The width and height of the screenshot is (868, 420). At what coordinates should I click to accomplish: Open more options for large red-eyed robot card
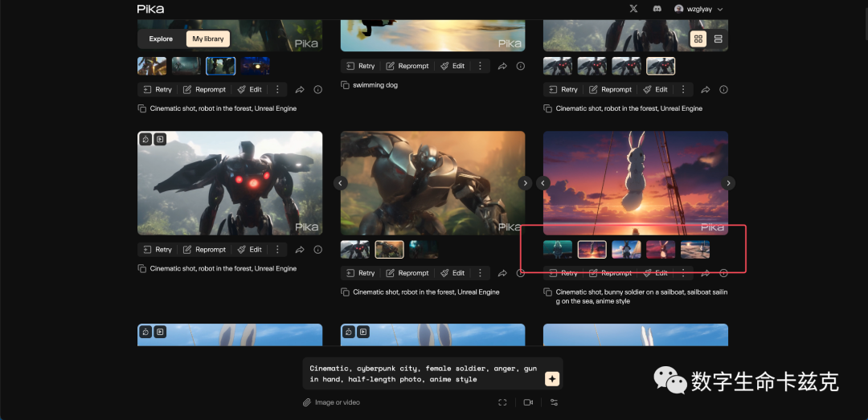pyautogui.click(x=277, y=250)
